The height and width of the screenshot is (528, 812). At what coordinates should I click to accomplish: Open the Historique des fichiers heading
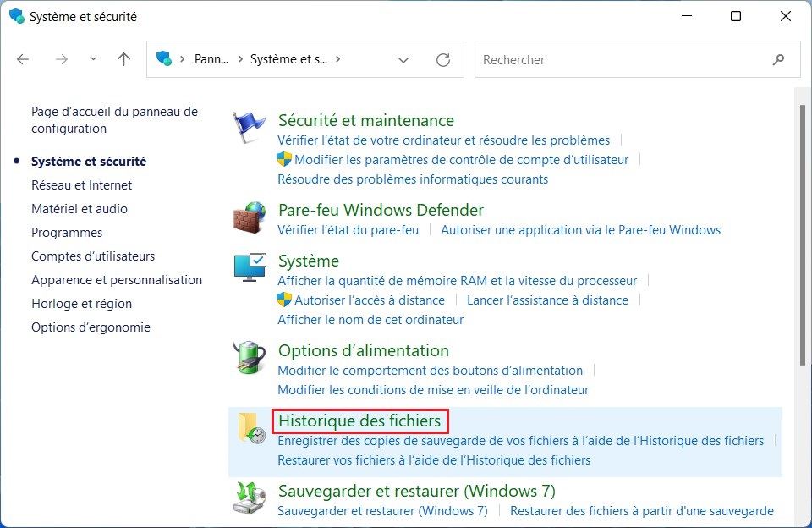[359, 421]
